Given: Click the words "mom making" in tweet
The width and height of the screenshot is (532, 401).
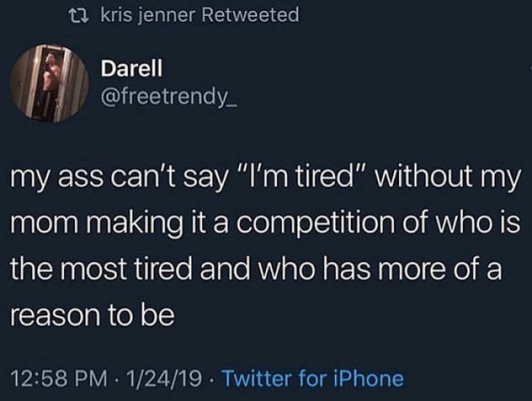Looking at the screenshot, I should (96, 225).
